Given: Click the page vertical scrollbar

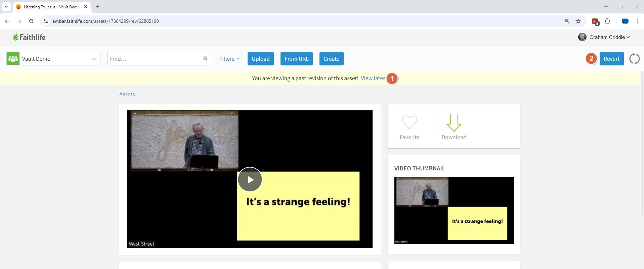Looking at the screenshot, I should [642, 144].
